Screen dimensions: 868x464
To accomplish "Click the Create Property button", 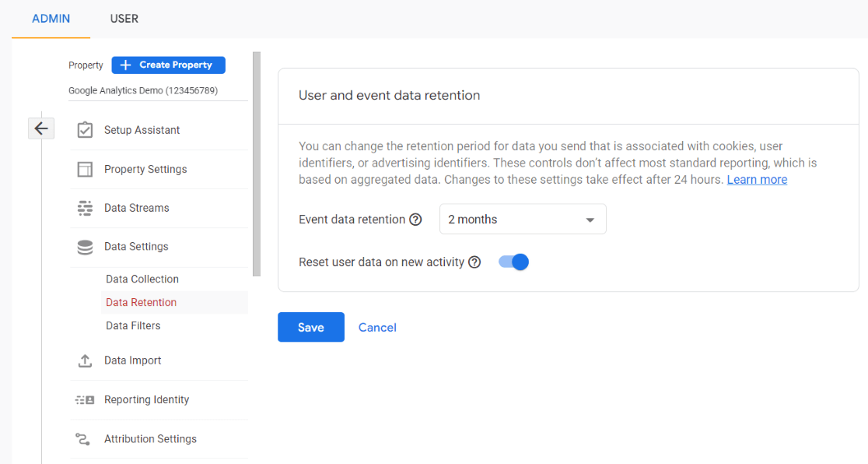I will click(168, 65).
